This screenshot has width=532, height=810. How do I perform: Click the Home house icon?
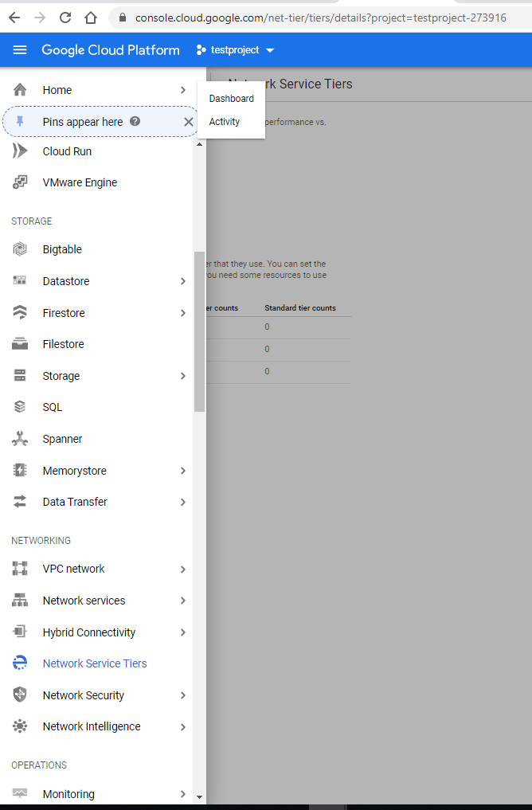pos(20,90)
